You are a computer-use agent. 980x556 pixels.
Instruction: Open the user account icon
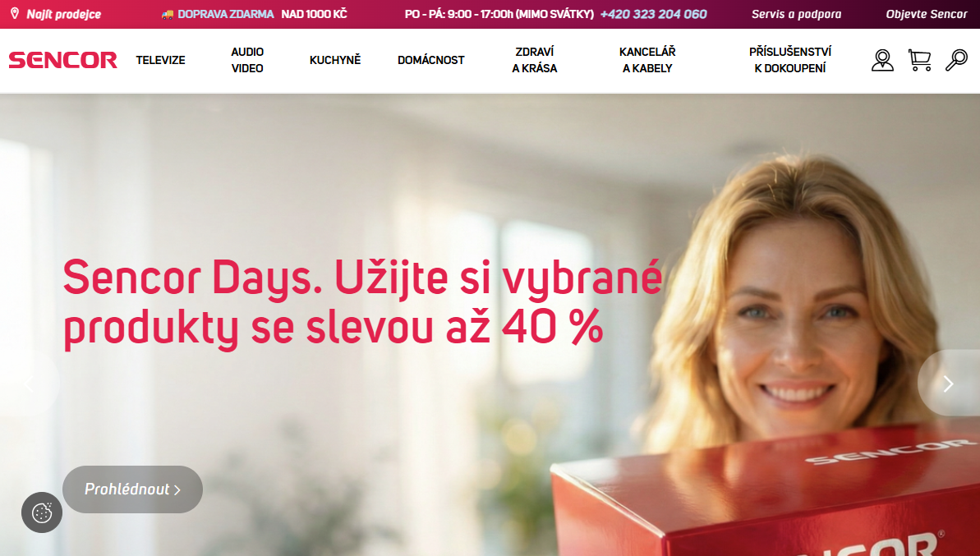click(882, 61)
